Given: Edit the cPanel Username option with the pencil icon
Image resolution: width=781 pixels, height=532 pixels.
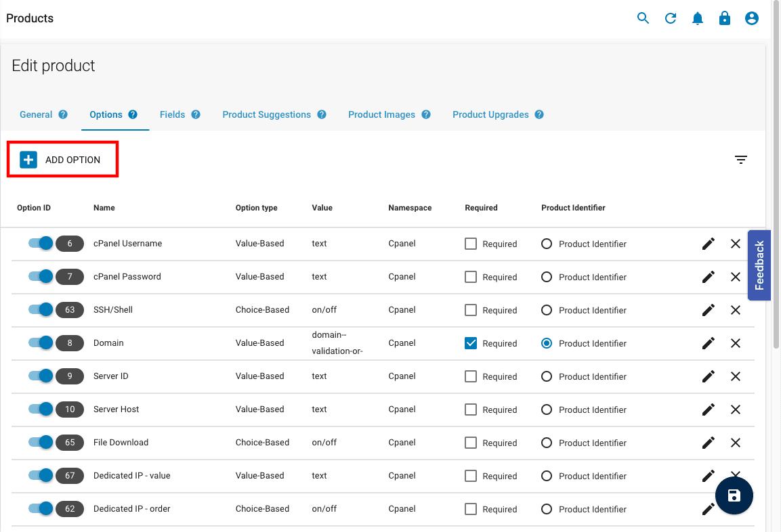Looking at the screenshot, I should point(708,243).
